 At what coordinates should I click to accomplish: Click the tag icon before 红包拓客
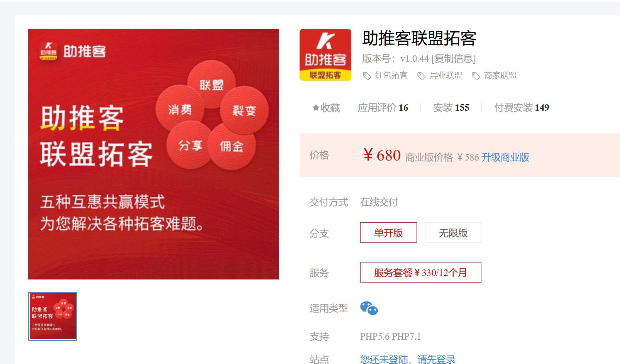[x=367, y=76]
